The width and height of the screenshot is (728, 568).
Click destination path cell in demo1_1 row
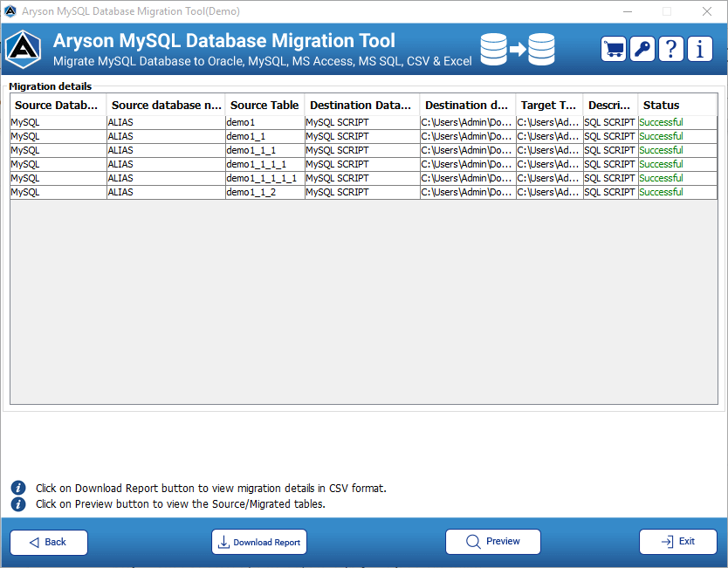coord(468,136)
